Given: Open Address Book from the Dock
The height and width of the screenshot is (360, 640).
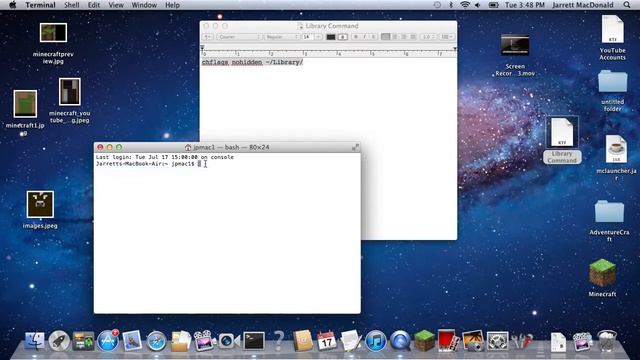Looking at the screenshot, I should [x=302, y=340].
